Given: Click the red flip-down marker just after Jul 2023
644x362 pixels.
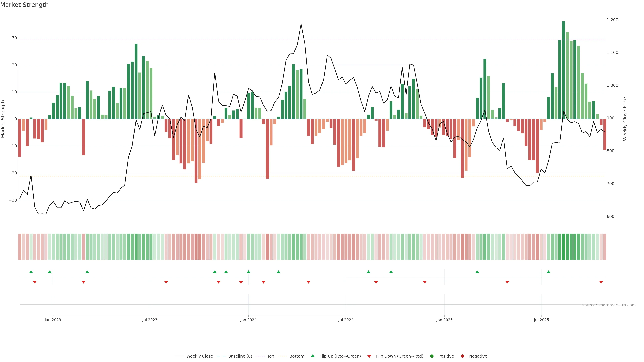Looking at the screenshot, I should 166,282.
